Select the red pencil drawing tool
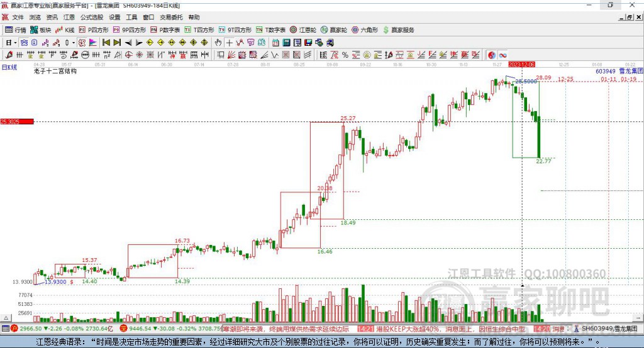This screenshot has height=348, width=644. pos(9,55)
